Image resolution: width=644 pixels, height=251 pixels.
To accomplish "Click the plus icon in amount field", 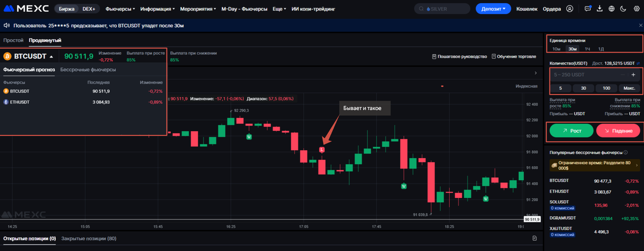I will pyautogui.click(x=633, y=75).
